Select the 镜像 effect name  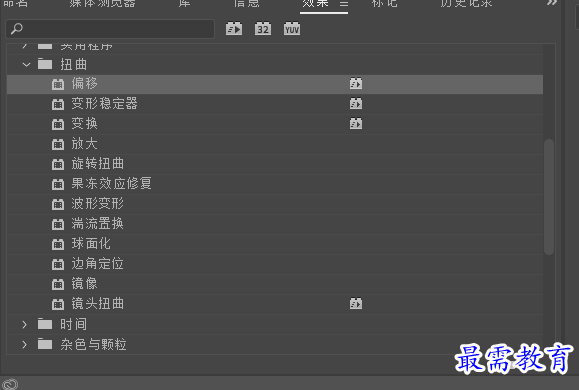click(x=85, y=283)
